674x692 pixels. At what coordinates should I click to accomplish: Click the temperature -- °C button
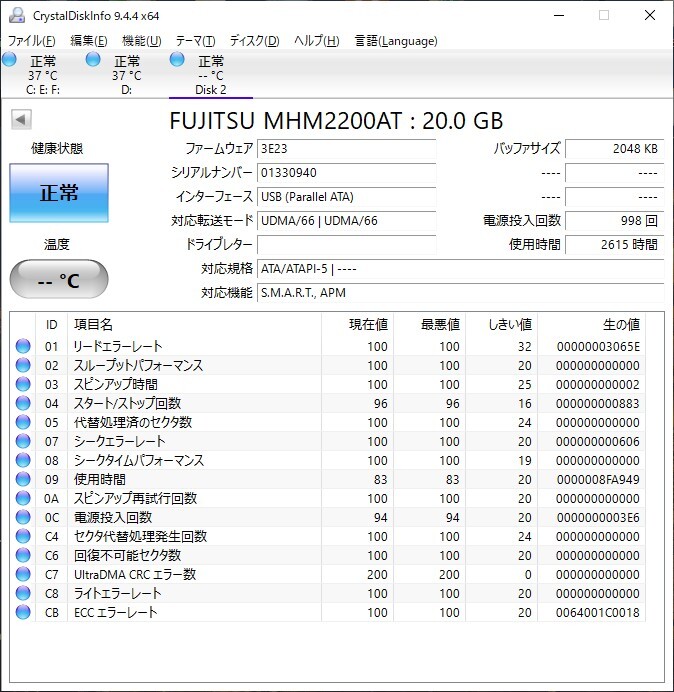click(x=59, y=280)
